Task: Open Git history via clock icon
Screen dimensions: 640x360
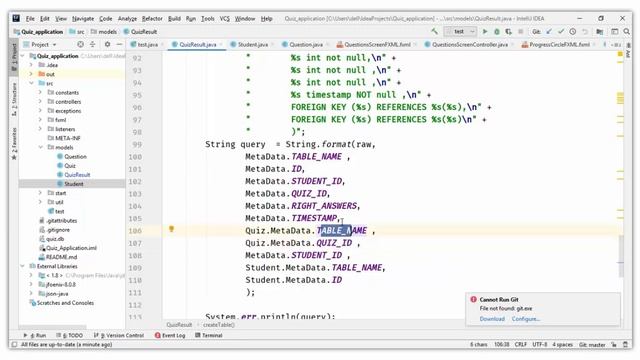Action: tap(573, 31)
